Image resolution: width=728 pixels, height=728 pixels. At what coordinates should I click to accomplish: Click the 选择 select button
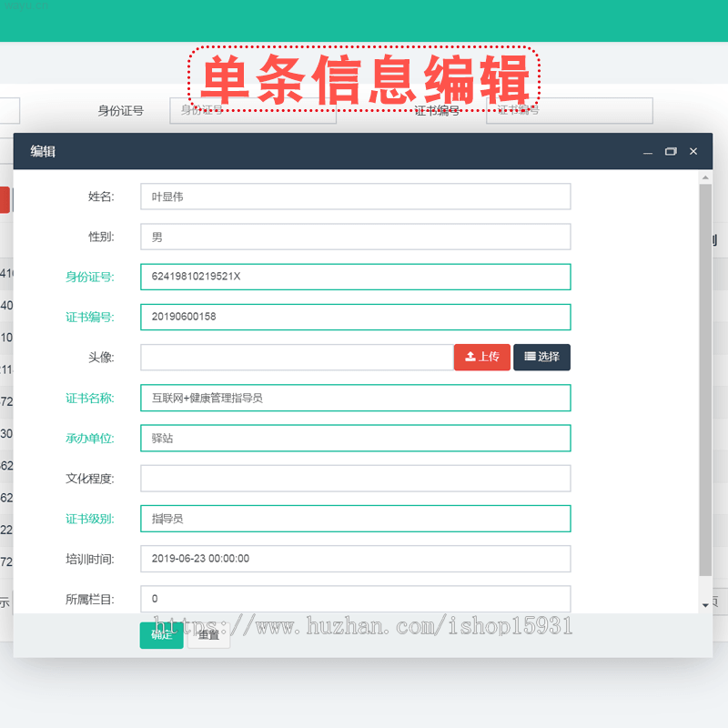pyautogui.click(x=541, y=357)
